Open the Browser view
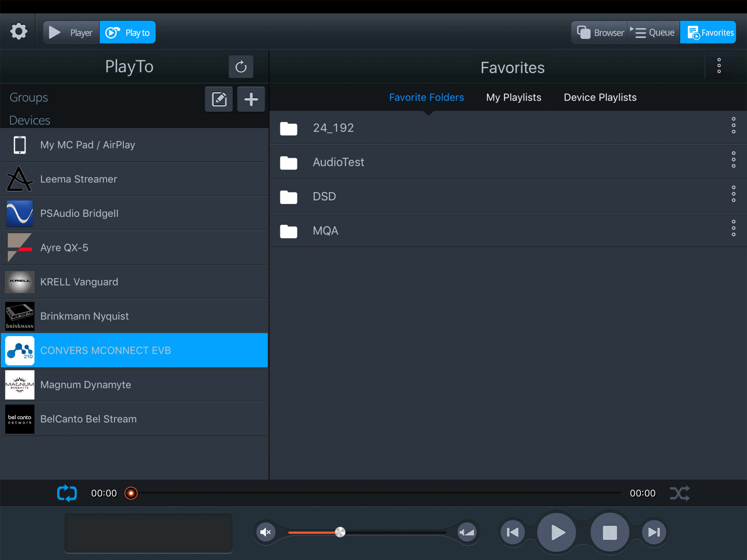 (x=600, y=33)
